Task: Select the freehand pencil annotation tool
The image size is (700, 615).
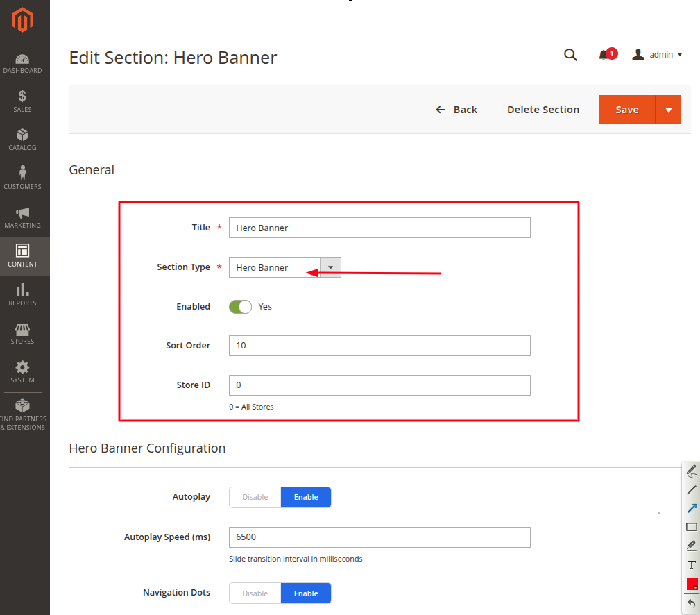Action: pyautogui.click(x=692, y=471)
